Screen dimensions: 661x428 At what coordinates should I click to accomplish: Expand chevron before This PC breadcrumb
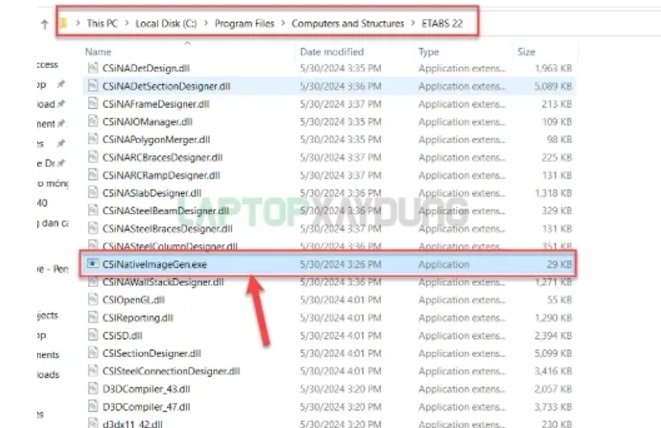pyautogui.click(x=78, y=24)
